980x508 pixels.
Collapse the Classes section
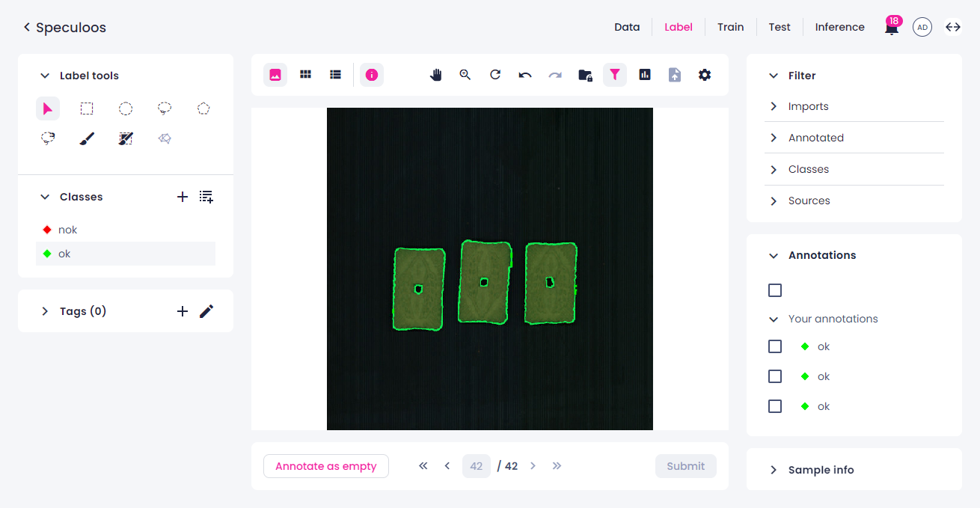coord(45,197)
